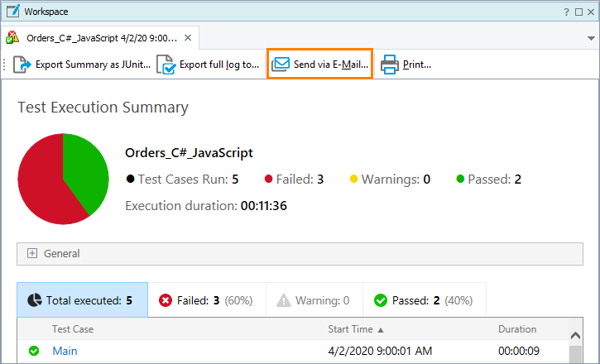This screenshot has width=600, height=364.
Task: Click the workspace help question mark
Action: coord(566,12)
